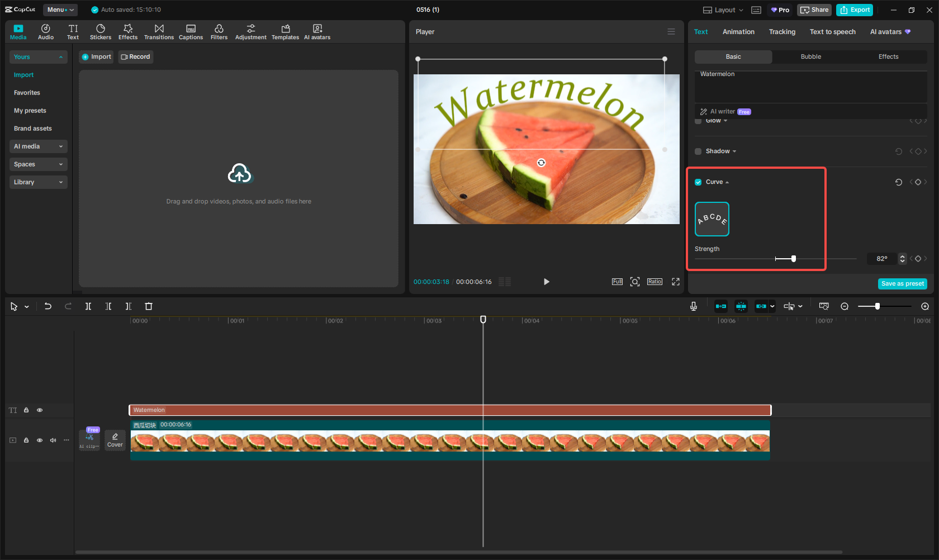The width and height of the screenshot is (939, 560).
Task: Click the microphone voiceover record icon
Action: 693,306
